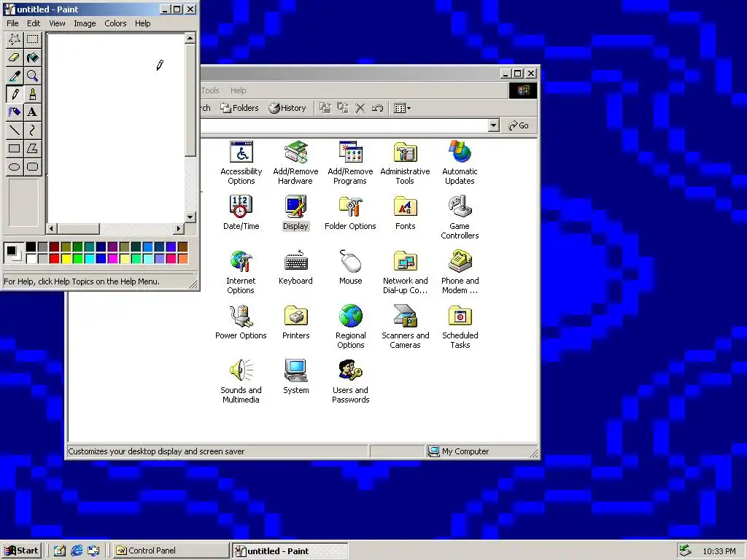Screen dimensions: 747x560
Task: Select the Rounded Rectangle tool in Paint
Action: pos(32,166)
